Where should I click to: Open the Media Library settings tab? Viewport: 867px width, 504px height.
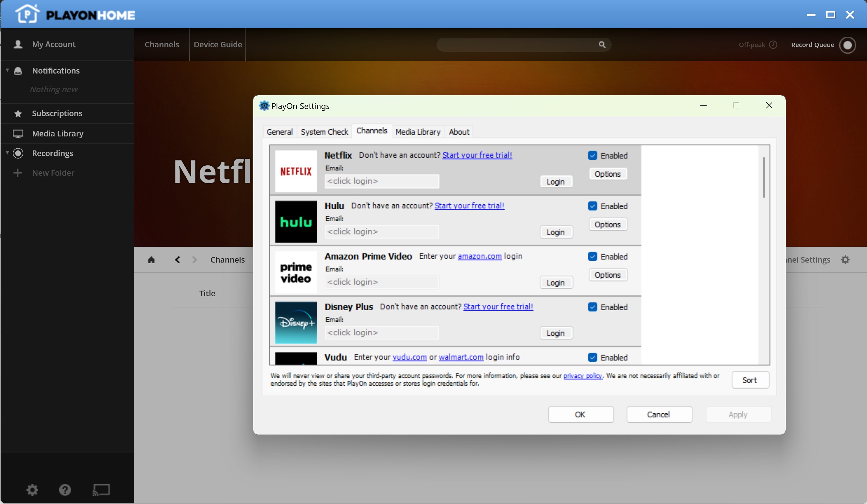[418, 132]
